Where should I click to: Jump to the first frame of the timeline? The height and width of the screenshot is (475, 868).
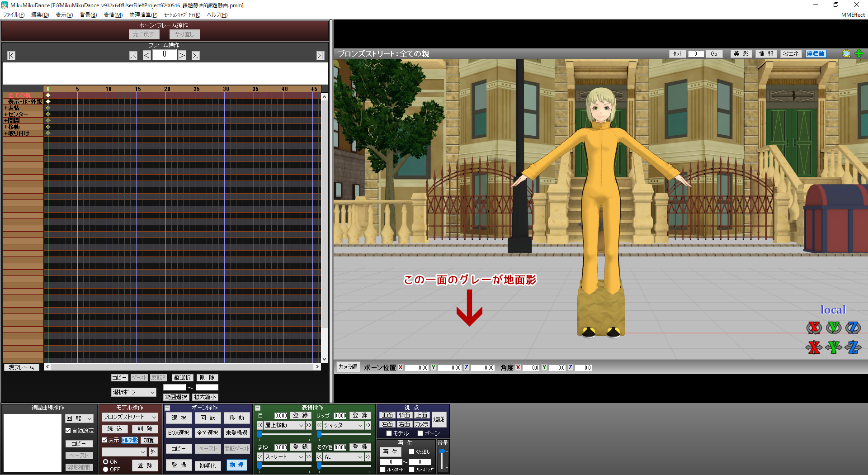point(11,56)
